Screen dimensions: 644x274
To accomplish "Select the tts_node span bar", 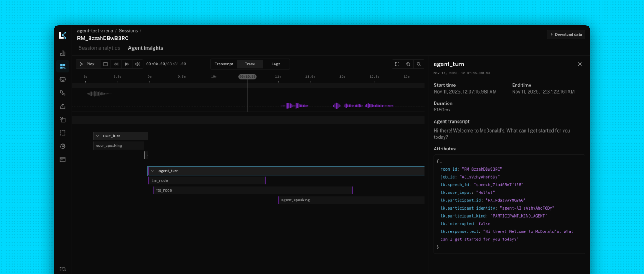I will click(x=253, y=190).
